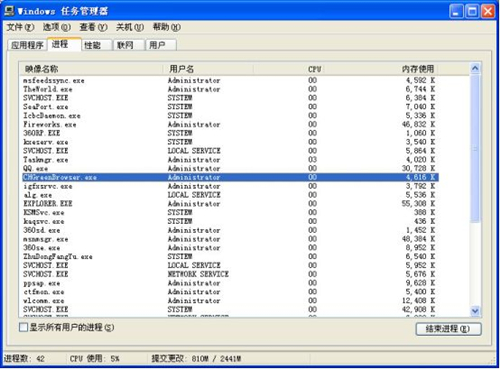
Task: Select the ZhuDongFangYu.exe process
Action: [x=230, y=256]
